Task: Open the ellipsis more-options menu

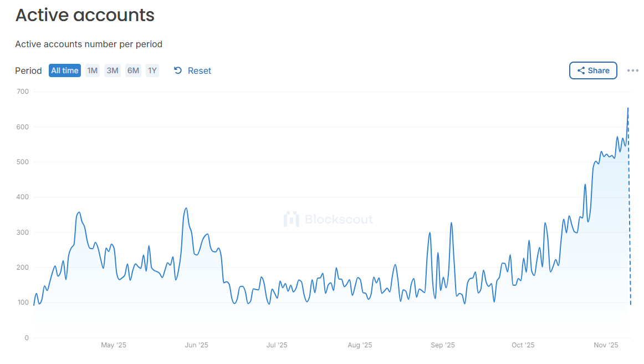Action: point(632,70)
